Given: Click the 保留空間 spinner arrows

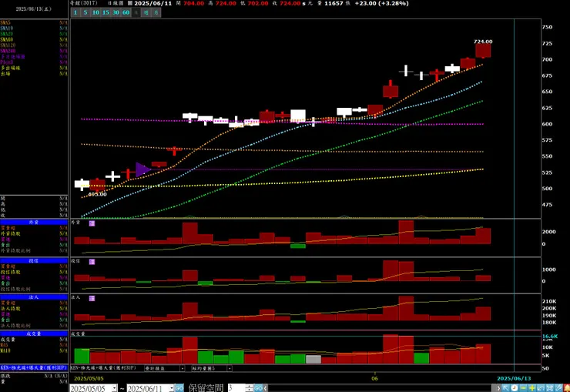Looking at the screenshot, I should click(x=249, y=388).
